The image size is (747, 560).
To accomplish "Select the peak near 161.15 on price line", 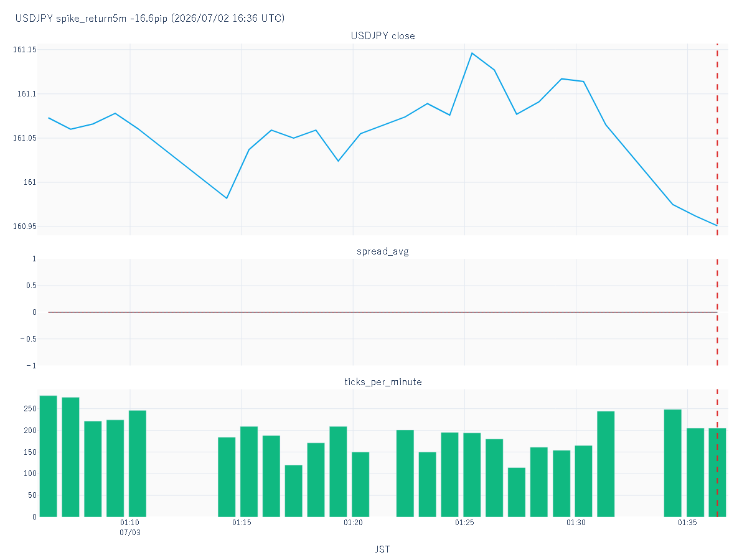I will (472, 54).
